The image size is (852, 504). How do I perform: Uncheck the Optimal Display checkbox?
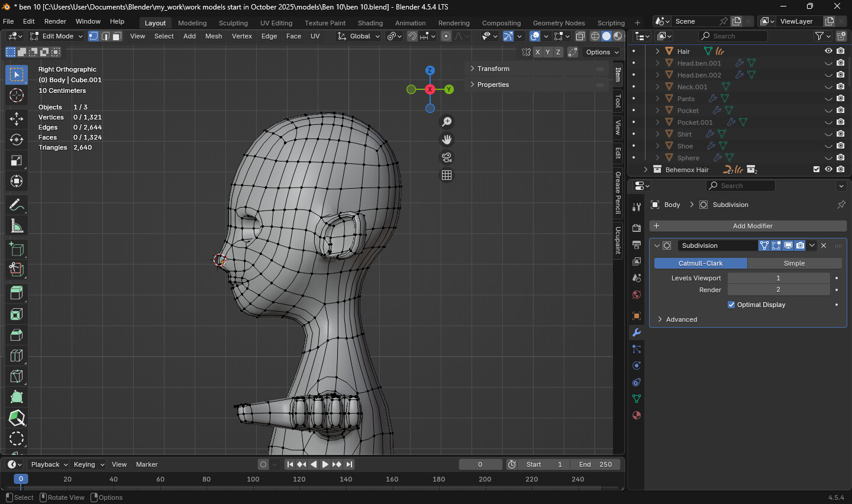coord(731,305)
